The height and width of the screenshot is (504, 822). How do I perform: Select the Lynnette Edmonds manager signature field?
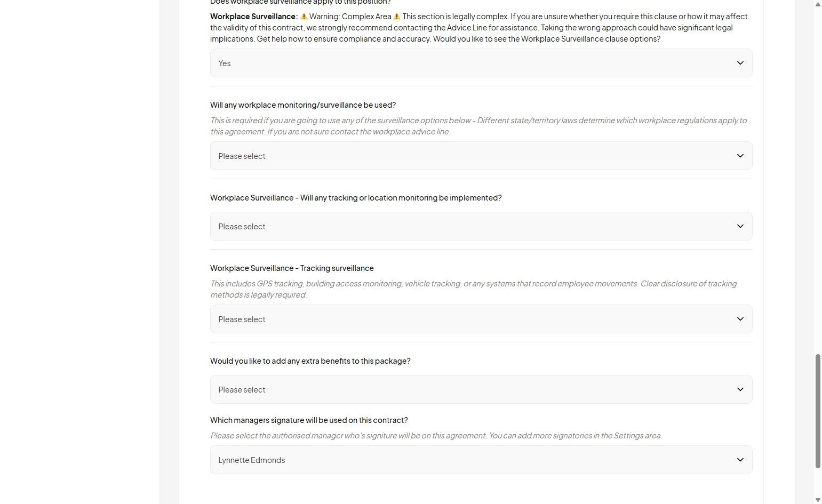click(x=481, y=460)
